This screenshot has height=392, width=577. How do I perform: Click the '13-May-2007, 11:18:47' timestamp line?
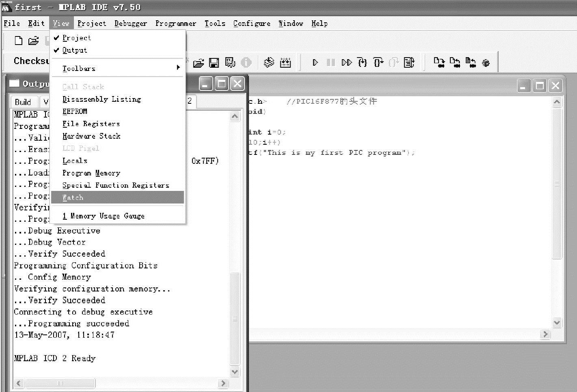point(64,335)
